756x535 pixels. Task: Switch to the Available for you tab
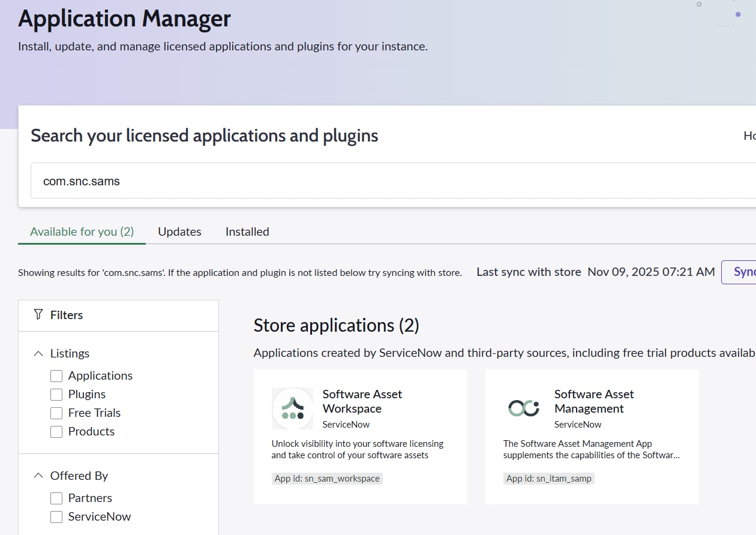tap(82, 232)
